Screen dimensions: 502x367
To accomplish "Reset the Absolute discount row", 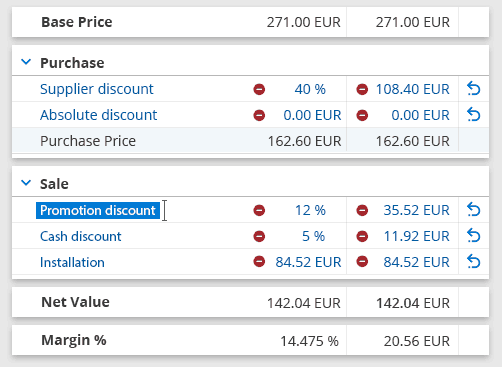I will click(473, 115).
